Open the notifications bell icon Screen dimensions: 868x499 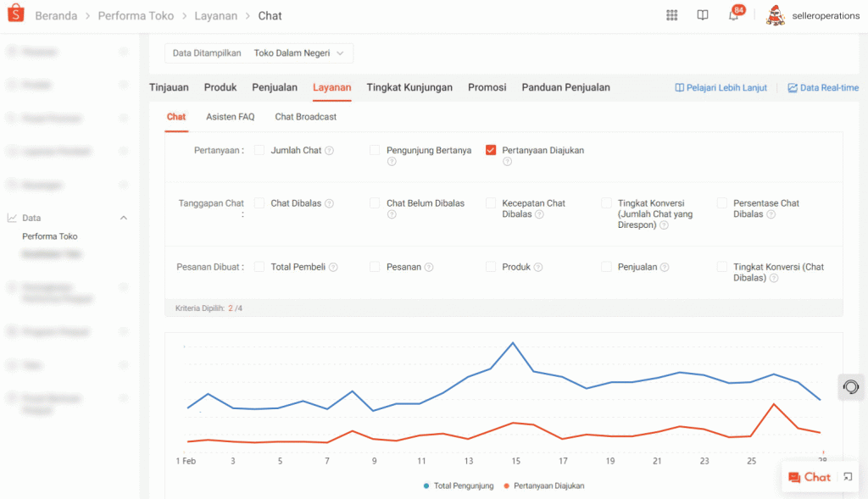[733, 15]
